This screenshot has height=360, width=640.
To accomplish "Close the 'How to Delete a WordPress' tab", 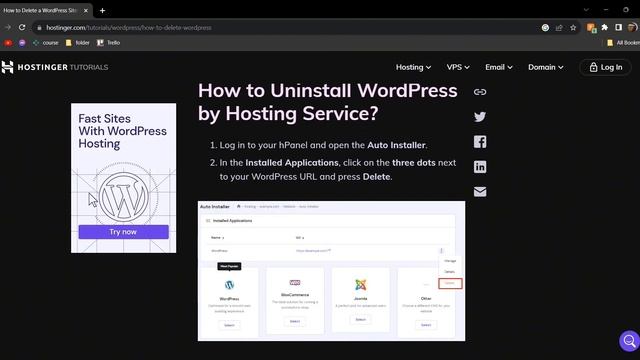I will [x=86, y=11].
